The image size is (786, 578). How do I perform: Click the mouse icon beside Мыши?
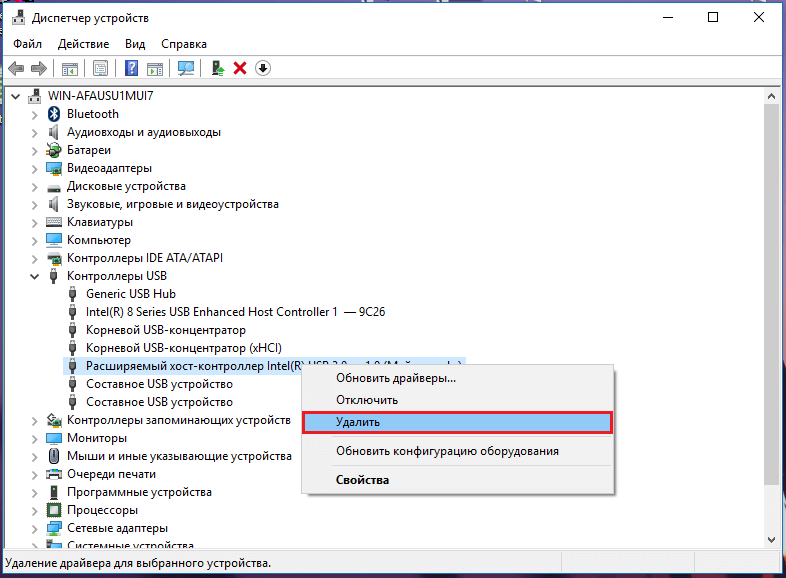(54, 456)
